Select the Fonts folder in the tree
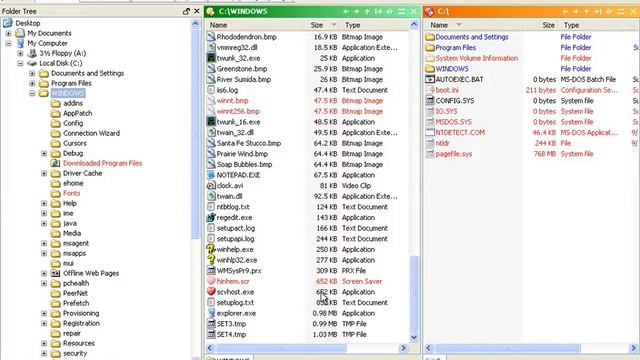 71,193
